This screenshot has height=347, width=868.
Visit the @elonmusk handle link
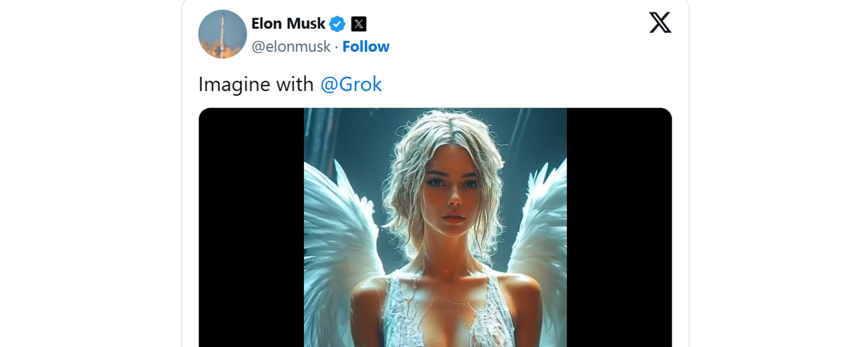[291, 47]
